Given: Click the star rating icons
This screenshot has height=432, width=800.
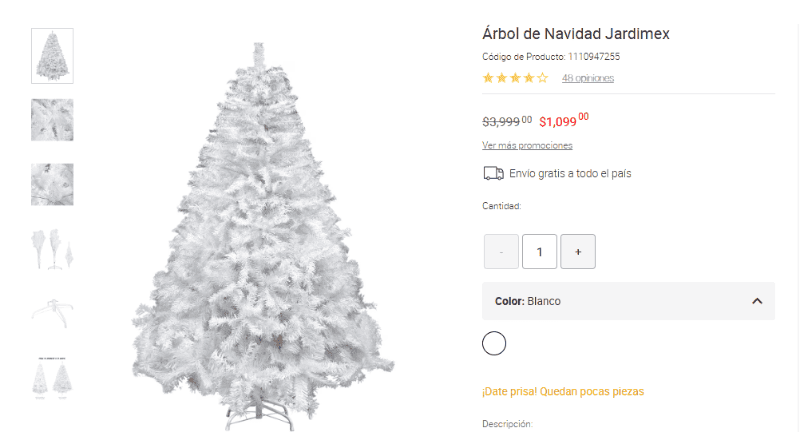Looking at the screenshot, I should point(515,78).
